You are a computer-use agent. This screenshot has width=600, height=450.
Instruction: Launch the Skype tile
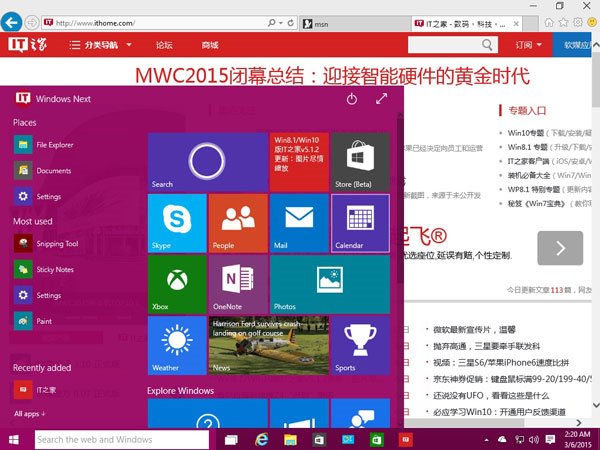click(177, 223)
